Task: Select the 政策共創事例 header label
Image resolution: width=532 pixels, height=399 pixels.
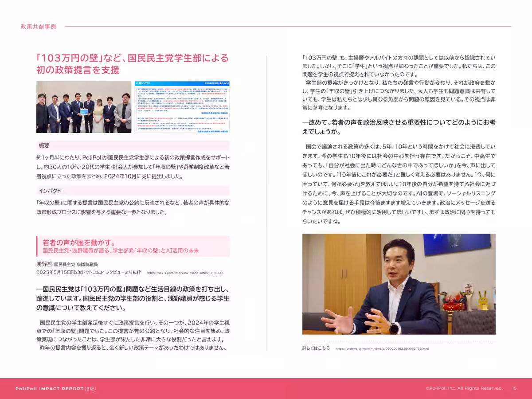Action: tap(39, 27)
